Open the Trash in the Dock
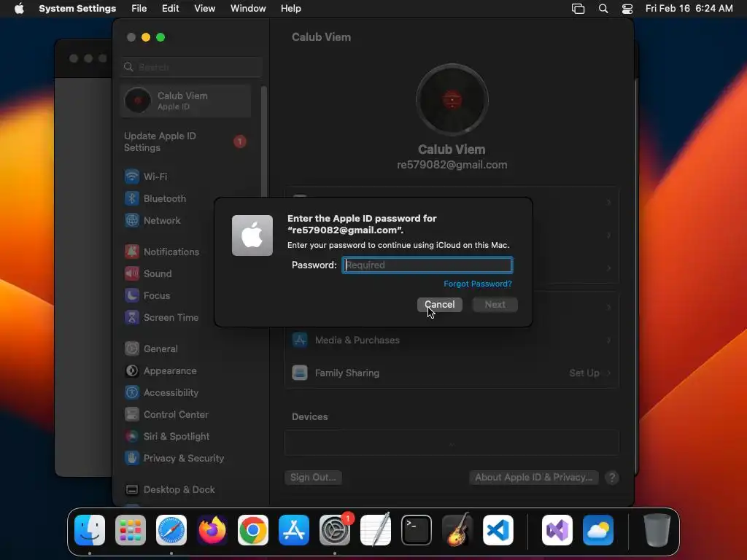 coord(657,530)
